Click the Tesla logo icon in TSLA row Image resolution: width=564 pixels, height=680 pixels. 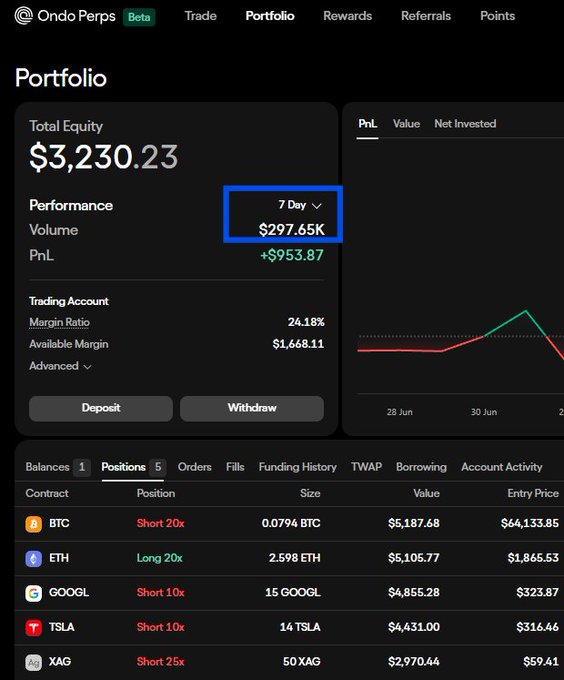tap(33, 628)
